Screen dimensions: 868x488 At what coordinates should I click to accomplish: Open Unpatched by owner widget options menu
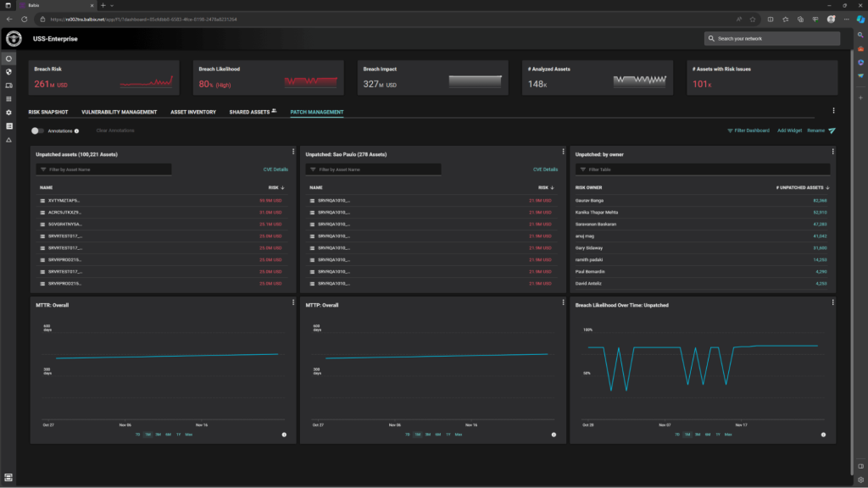832,152
